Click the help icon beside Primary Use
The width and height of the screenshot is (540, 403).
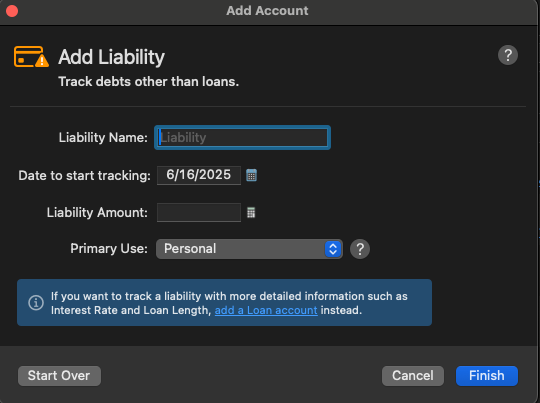click(360, 249)
